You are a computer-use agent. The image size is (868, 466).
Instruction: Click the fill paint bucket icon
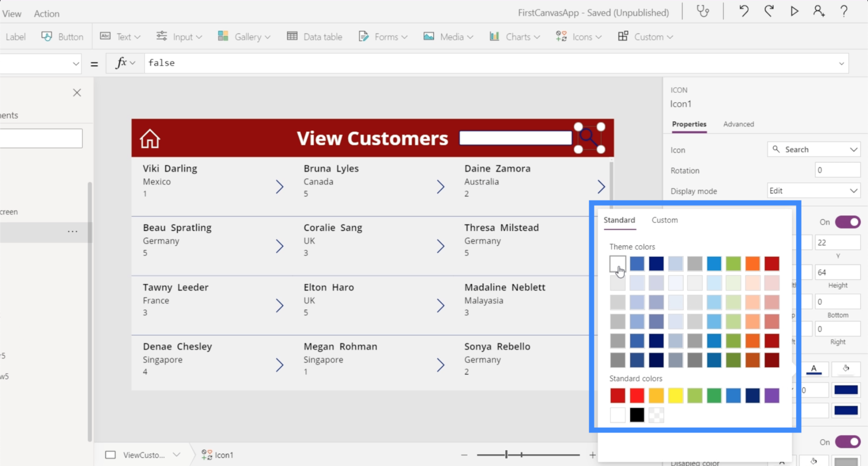[846, 369]
